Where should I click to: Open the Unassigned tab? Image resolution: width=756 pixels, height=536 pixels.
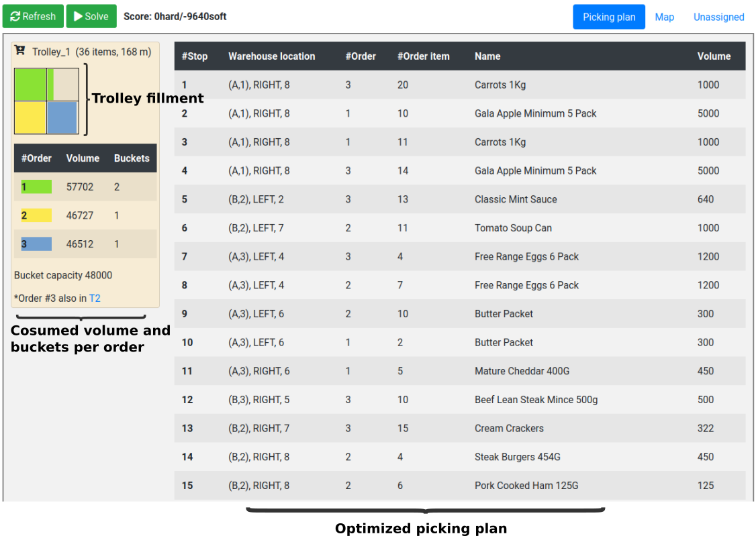pos(718,17)
